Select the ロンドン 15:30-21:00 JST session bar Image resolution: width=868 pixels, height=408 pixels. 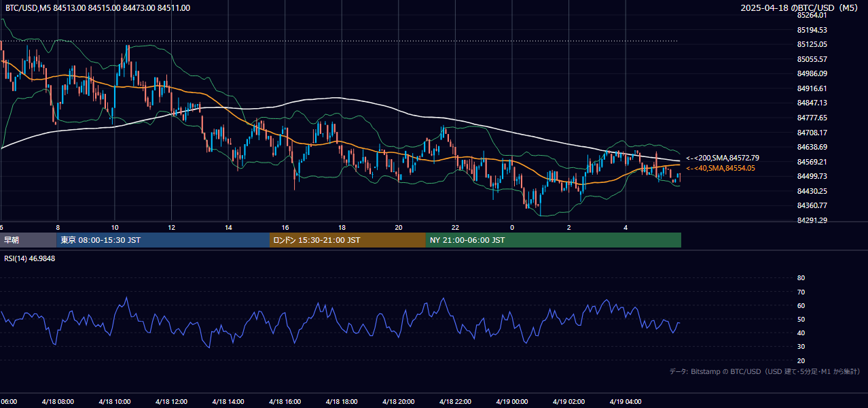click(348, 240)
